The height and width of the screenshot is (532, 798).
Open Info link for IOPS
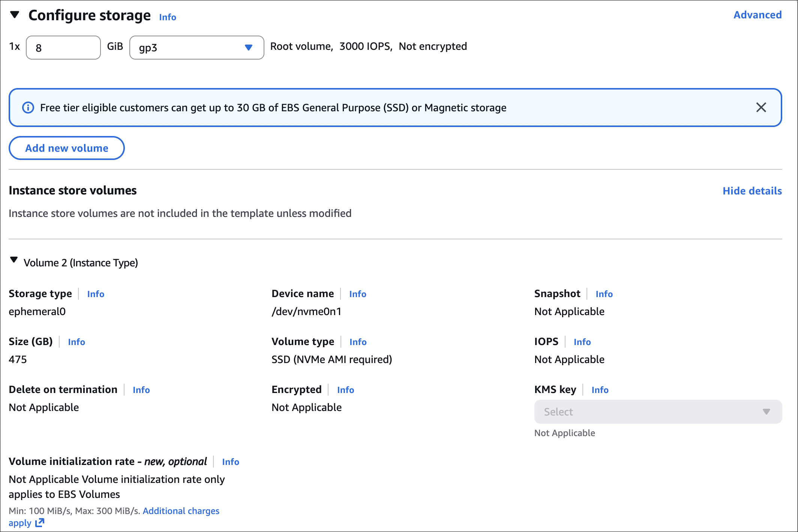pyautogui.click(x=582, y=342)
